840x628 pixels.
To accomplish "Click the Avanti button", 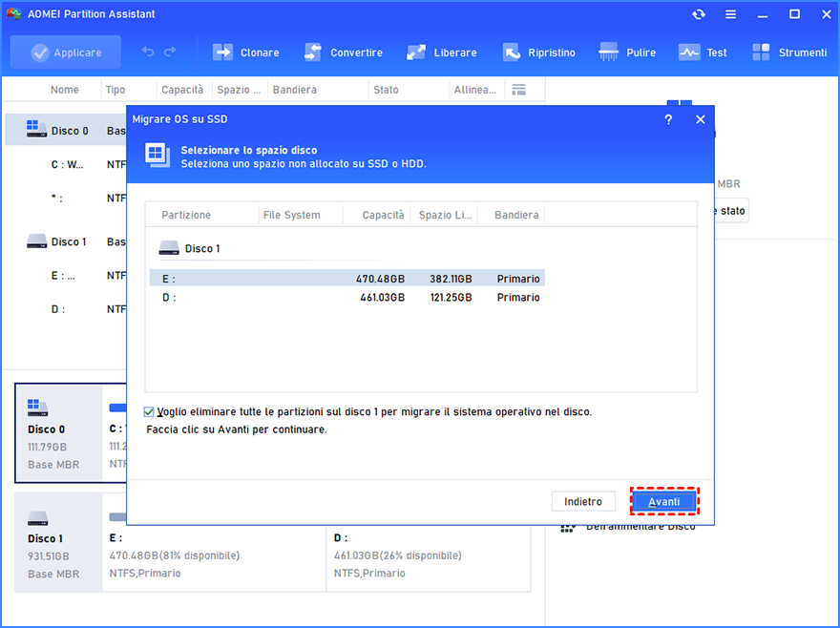I will point(664,502).
